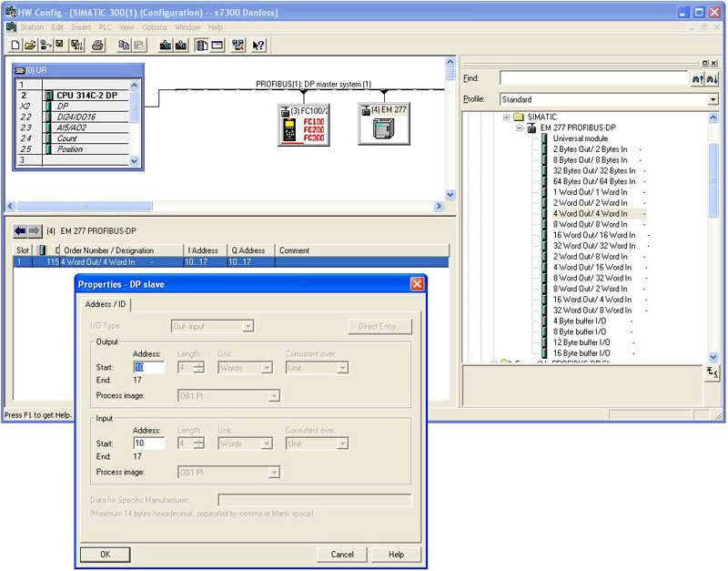Screen dimensions: 728x571
Task: Click the Order Number / Designation column header
Action: click(122, 250)
